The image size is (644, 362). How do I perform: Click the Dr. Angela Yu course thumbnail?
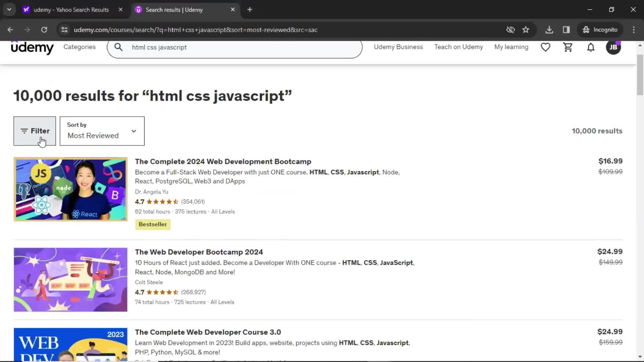click(x=70, y=189)
